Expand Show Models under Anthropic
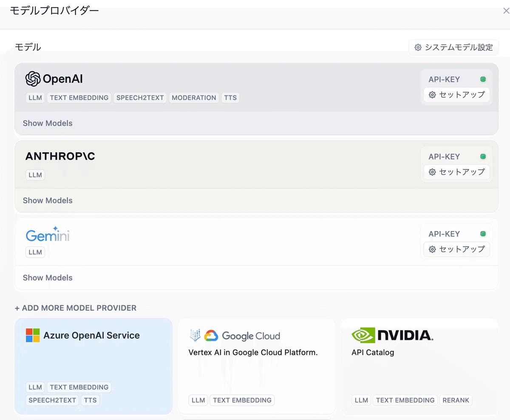 point(48,200)
